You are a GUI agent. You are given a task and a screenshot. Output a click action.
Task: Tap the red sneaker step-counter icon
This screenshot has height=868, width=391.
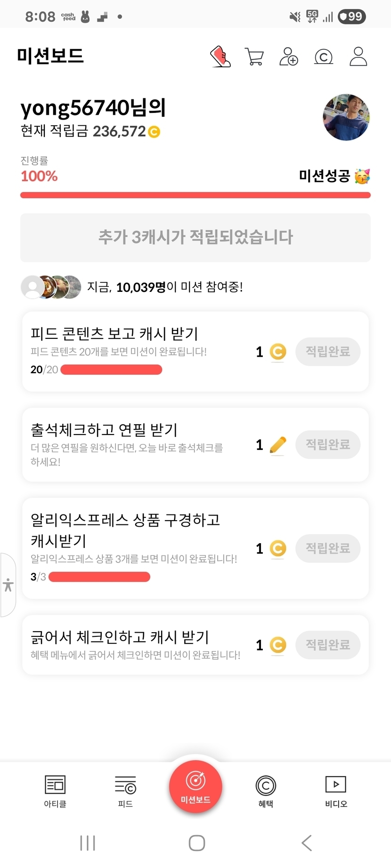click(x=220, y=56)
